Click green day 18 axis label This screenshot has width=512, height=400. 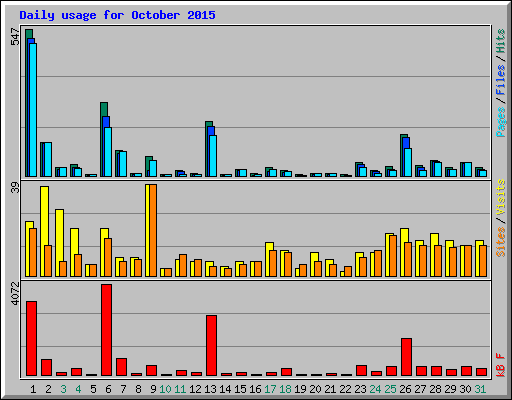(x=285, y=389)
